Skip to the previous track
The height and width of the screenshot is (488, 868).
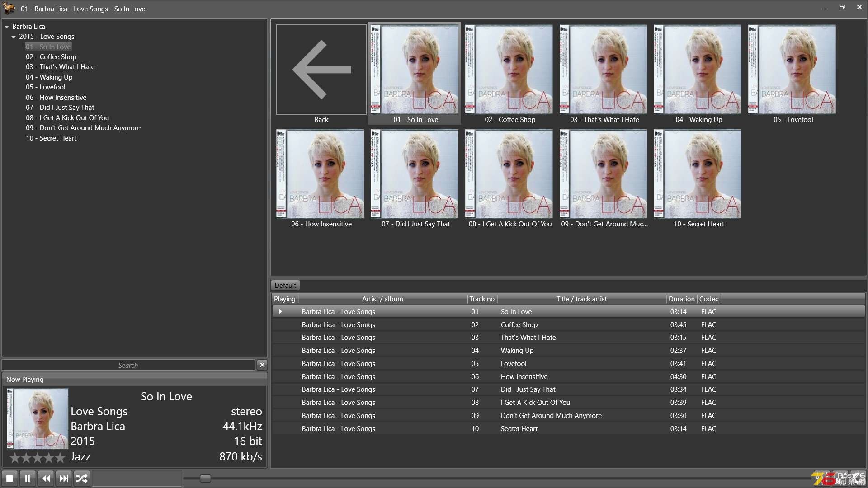point(46,478)
